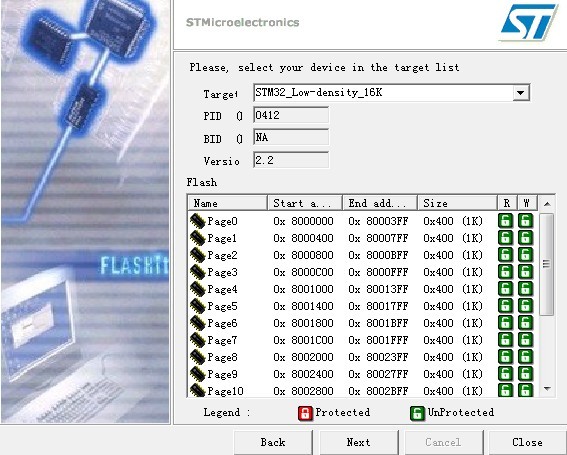Click the flash list scroll down arrow

(x=547, y=389)
